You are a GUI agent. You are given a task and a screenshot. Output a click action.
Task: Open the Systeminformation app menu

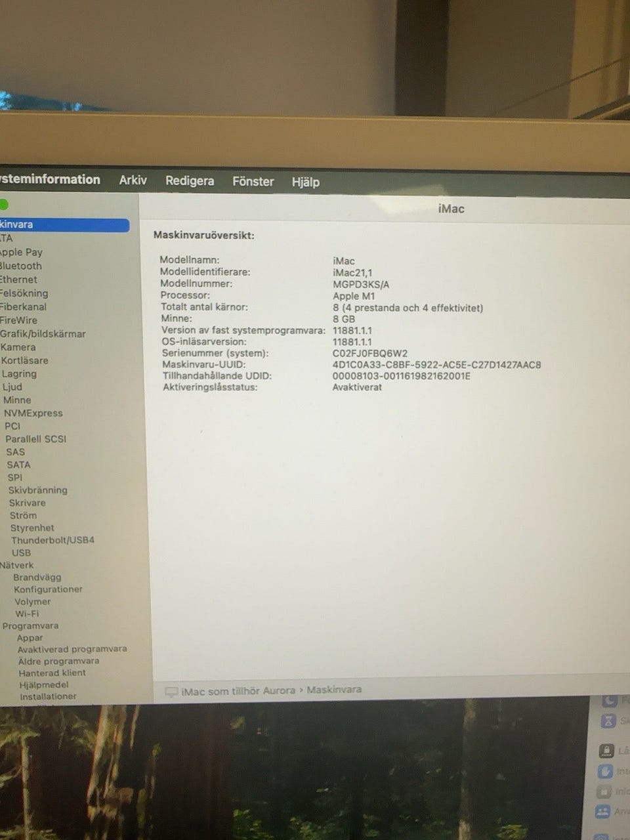(50, 179)
